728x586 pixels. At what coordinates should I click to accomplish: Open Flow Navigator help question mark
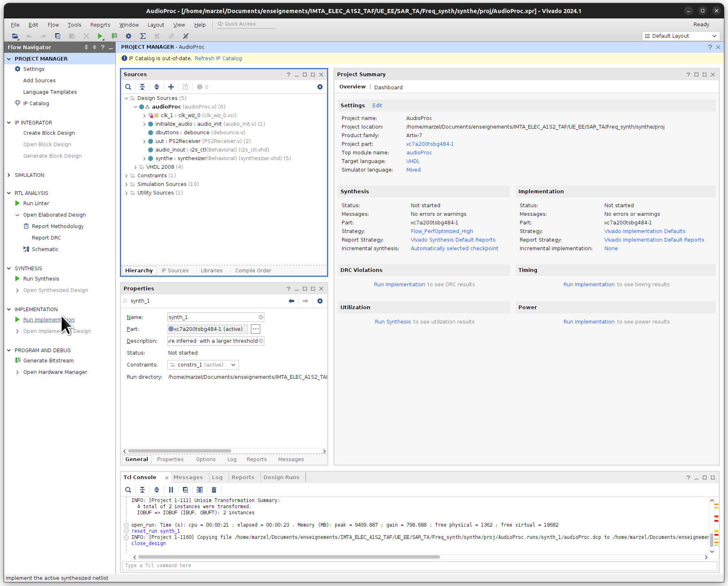(103, 47)
